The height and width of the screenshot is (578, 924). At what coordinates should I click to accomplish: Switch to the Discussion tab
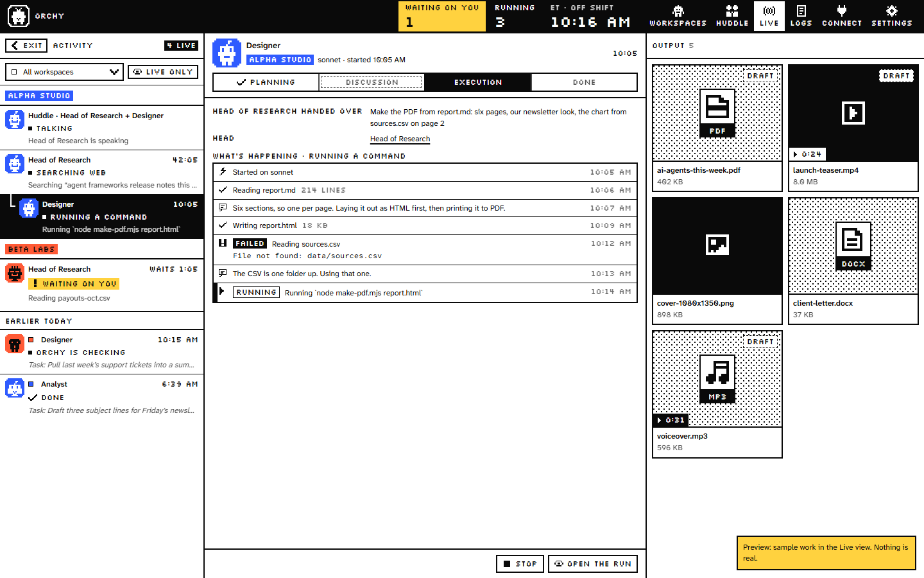pos(372,82)
